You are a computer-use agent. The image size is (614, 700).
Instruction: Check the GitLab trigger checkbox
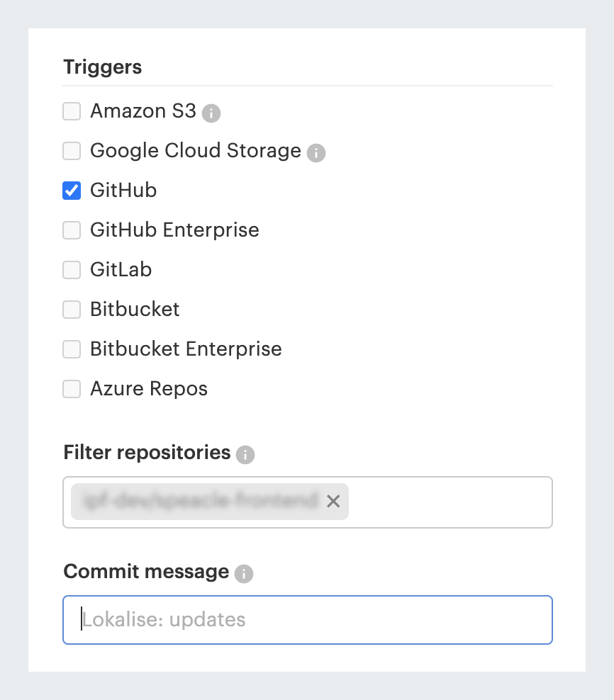pos(72,270)
